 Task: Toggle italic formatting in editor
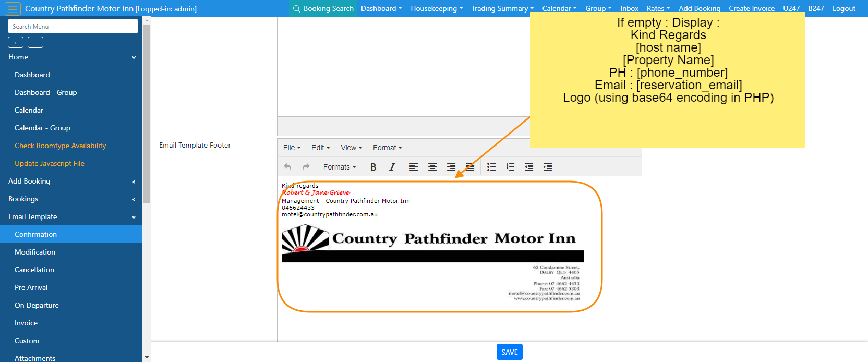pyautogui.click(x=392, y=167)
